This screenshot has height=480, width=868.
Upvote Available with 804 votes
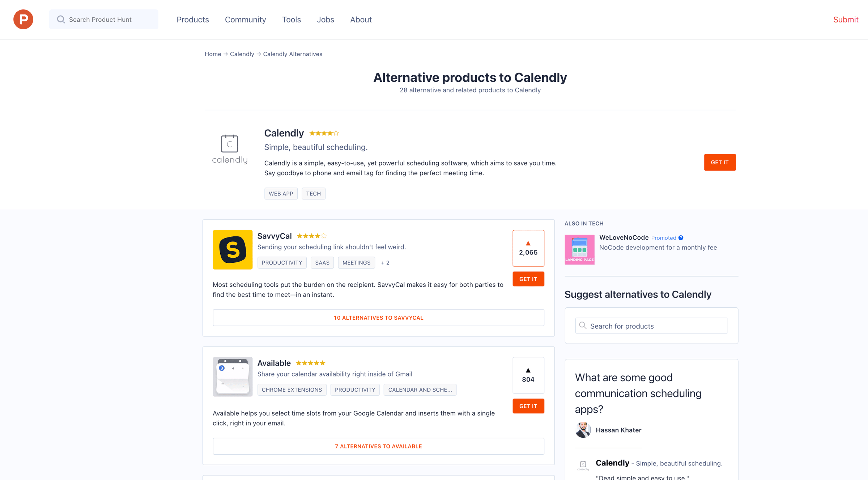pos(528,375)
